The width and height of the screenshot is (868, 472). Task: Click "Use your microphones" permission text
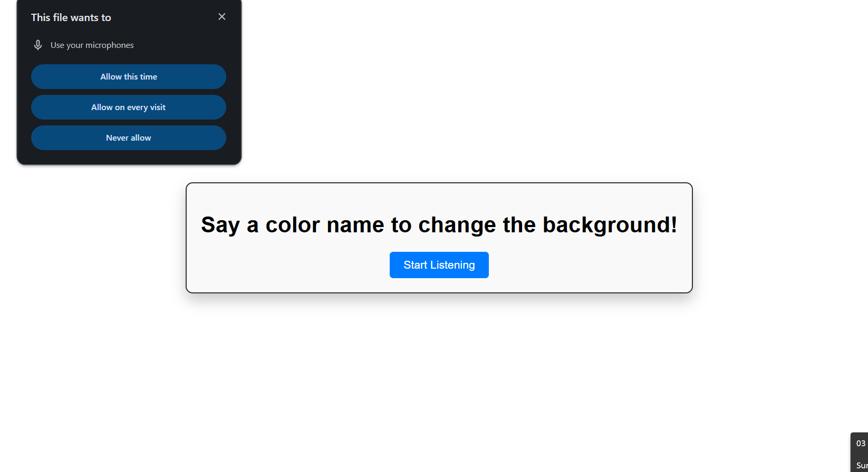[92, 45]
